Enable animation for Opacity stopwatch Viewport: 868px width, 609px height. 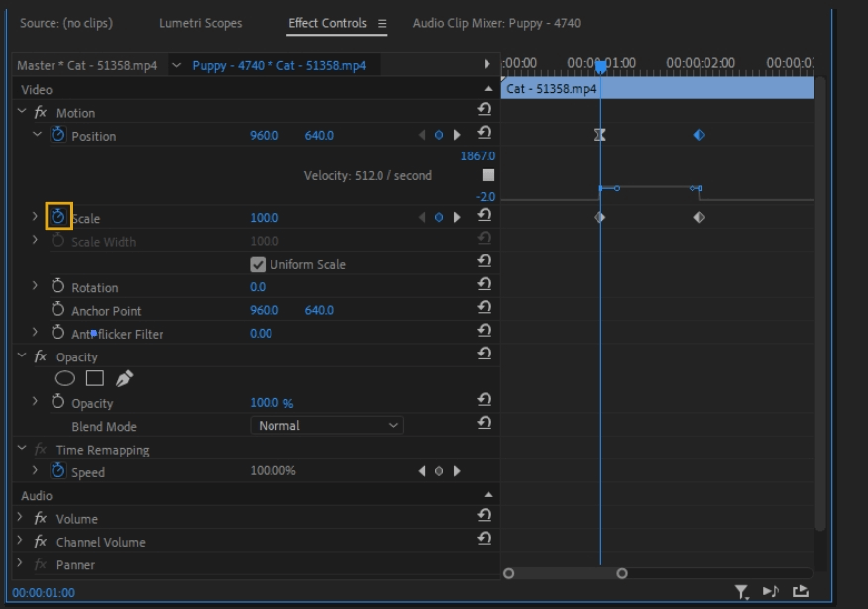pyautogui.click(x=57, y=403)
